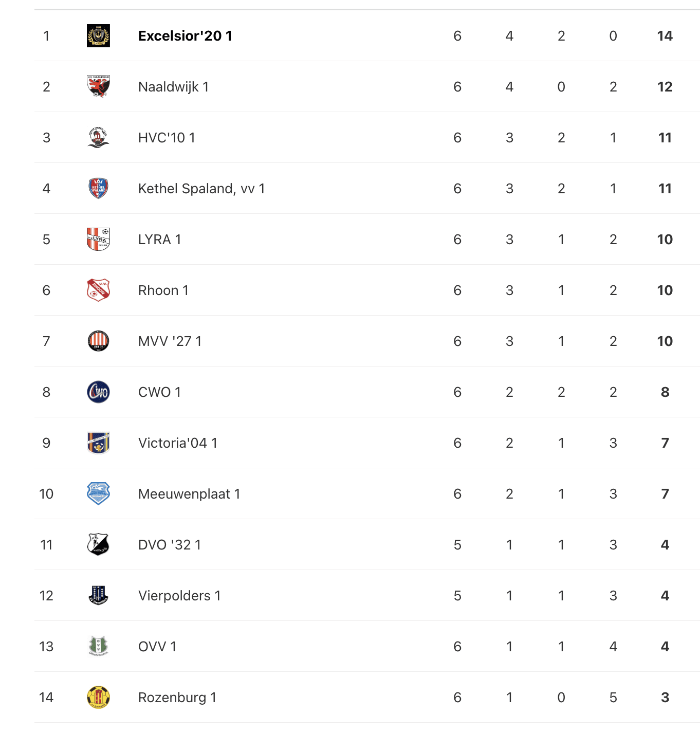Click the Victoria'04 club badge
Screen dimensions: 700x733
click(x=98, y=443)
